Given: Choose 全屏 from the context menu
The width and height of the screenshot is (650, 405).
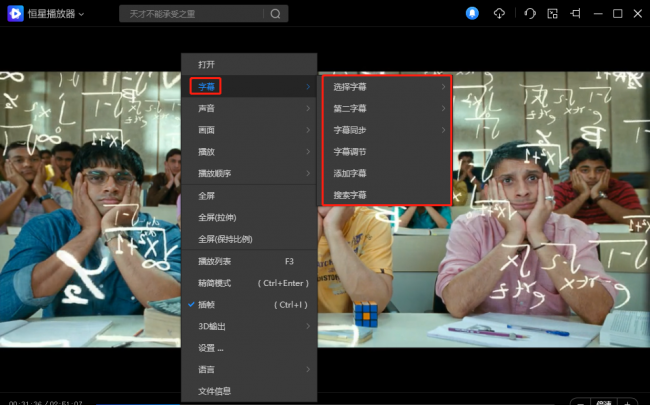Looking at the screenshot, I should (249, 196).
